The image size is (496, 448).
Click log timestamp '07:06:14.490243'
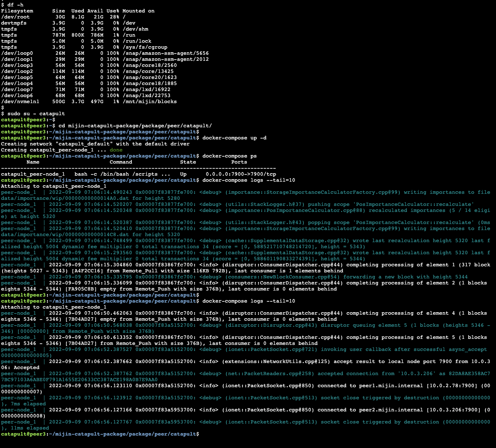click(108, 192)
